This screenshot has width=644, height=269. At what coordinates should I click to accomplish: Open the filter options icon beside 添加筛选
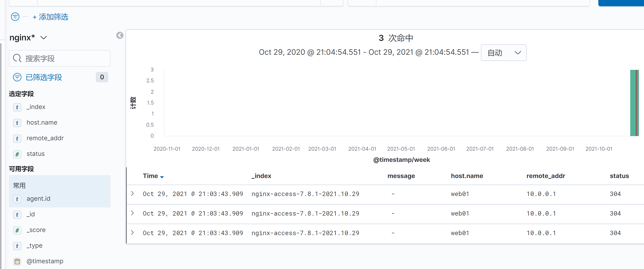click(15, 17)
